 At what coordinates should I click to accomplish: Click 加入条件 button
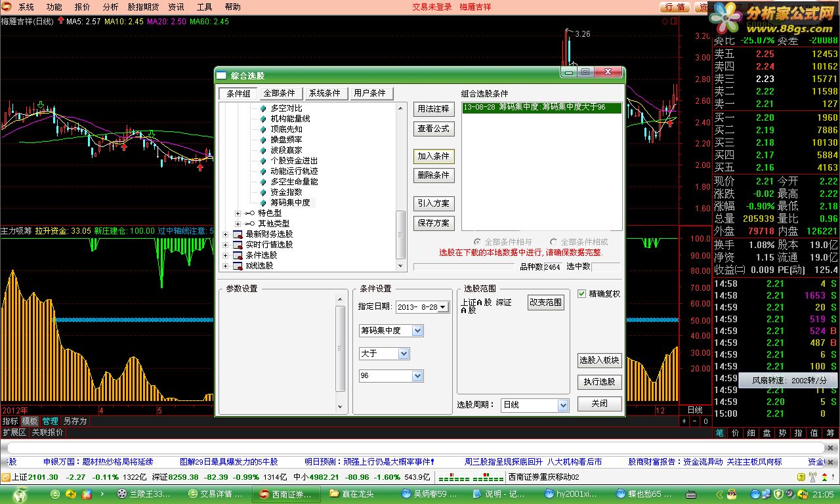click(434, 156)
